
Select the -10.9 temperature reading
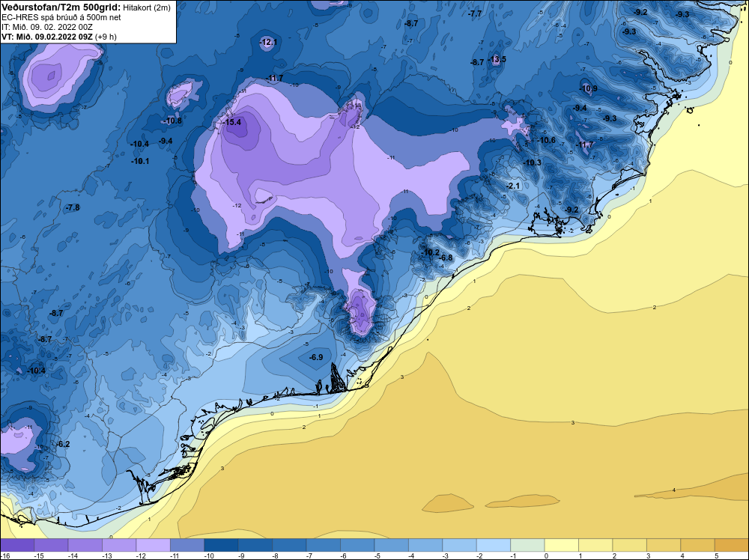(589, 89)
